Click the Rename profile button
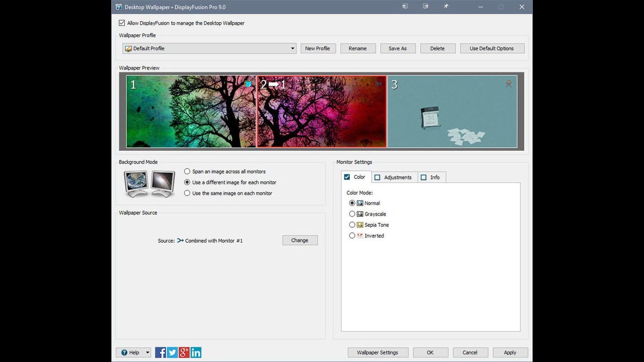 point(358,48)
